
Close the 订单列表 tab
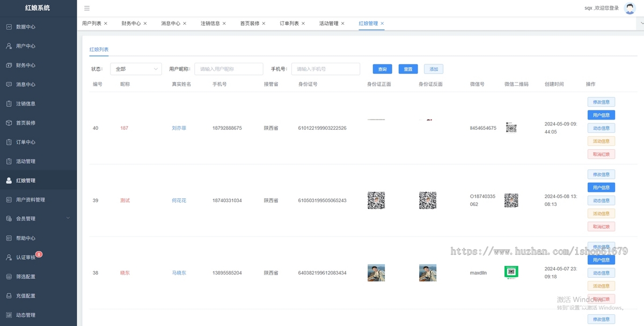[x=303, y=24]
